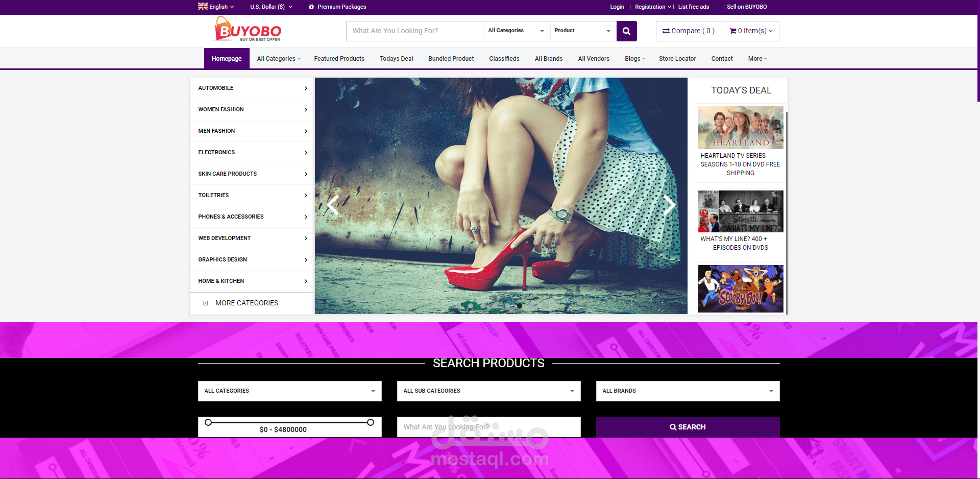Viewport: 980px width, 479px height.
Task: Click the right price slider handle
Action: 371,422
